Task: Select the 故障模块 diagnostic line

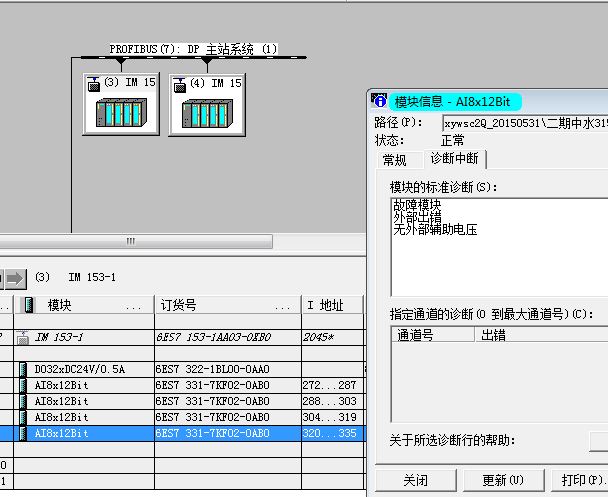Action: click(x=417, y=205)
